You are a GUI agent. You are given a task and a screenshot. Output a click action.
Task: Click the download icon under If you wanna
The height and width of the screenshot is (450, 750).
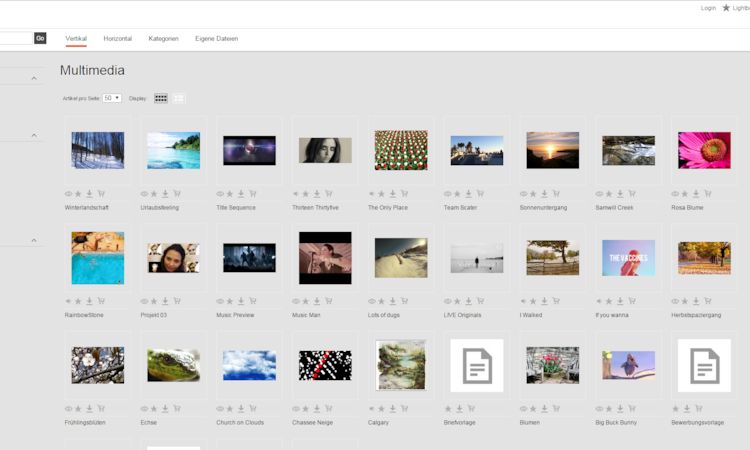[620, 301]
